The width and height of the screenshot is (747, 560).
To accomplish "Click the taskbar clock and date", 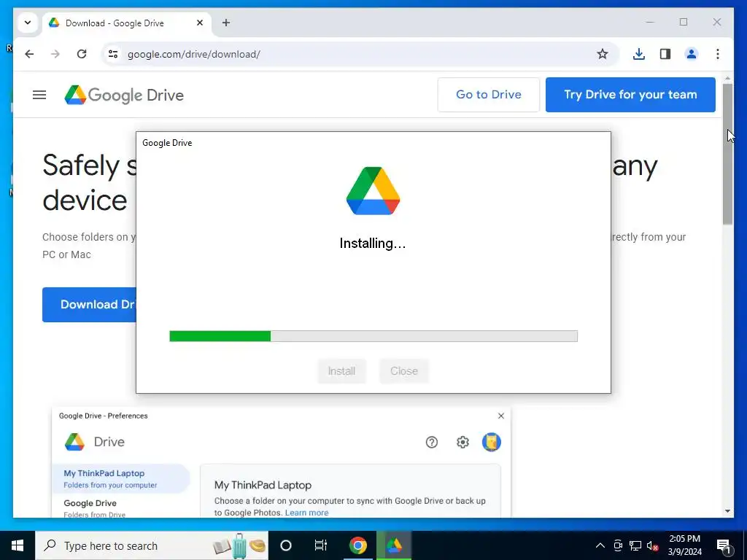I will (x=684, y=545).
